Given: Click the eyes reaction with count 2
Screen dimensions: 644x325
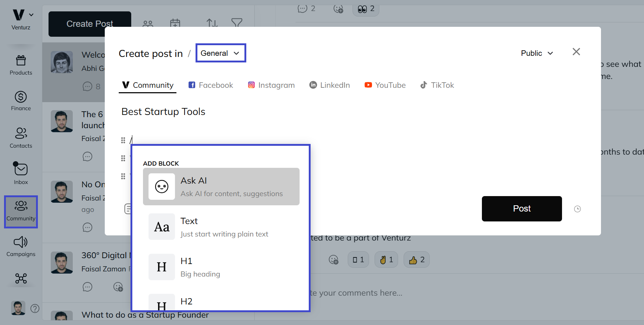Looking at the screenshot, I should (366, 9).
